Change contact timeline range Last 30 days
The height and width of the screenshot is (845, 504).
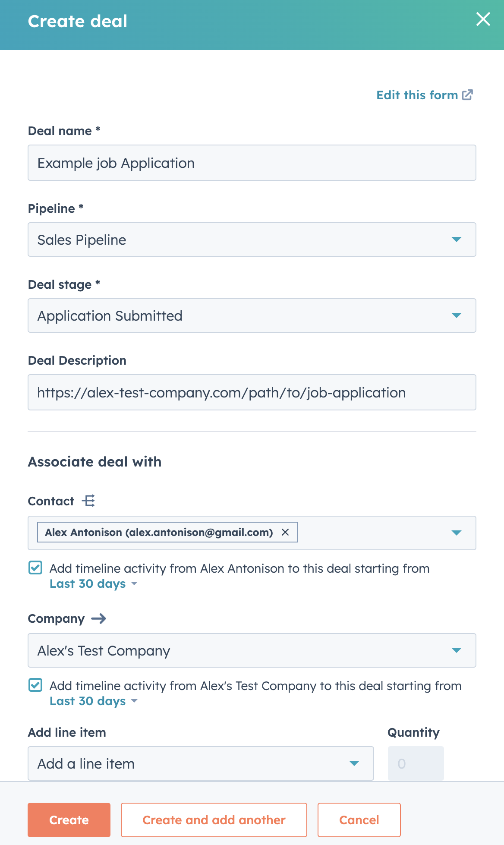[x=94, y=583]
